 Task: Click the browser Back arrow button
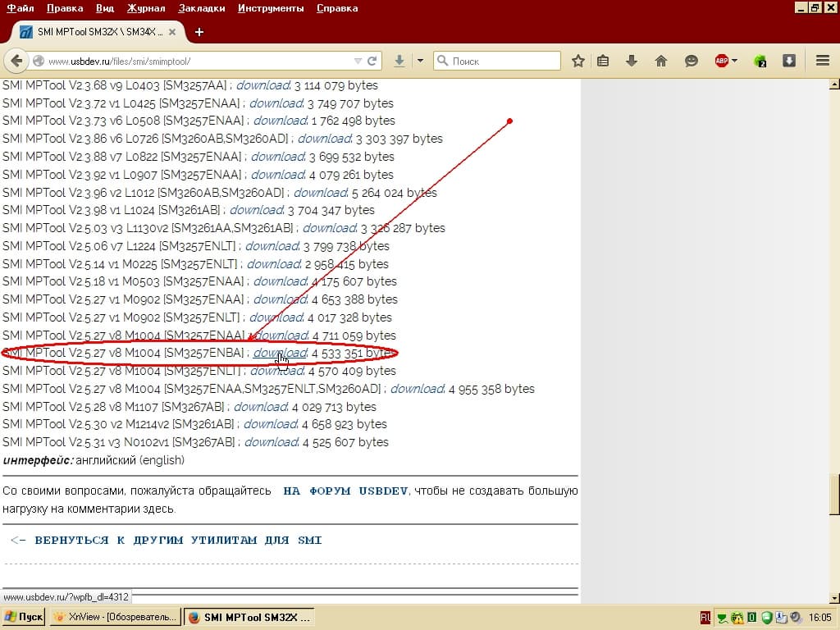pyautogui.click(x=16, y=61)
